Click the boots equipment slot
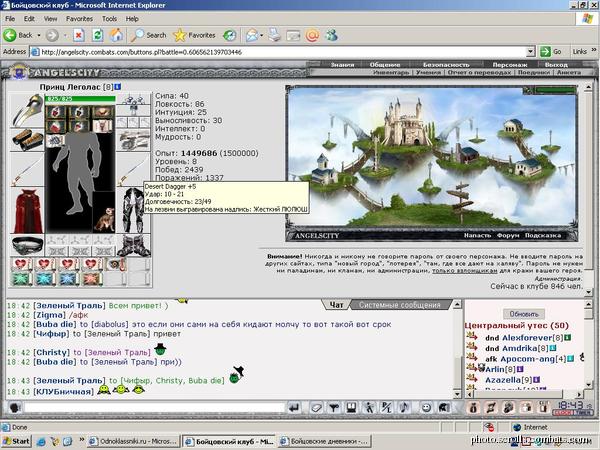The image size is (600, 450). (133, 246)
